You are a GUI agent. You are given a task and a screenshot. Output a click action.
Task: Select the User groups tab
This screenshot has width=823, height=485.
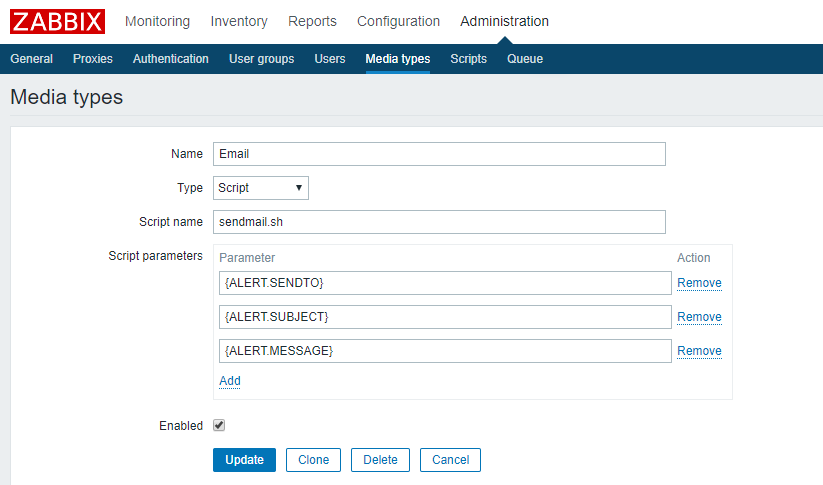(261, 59)
